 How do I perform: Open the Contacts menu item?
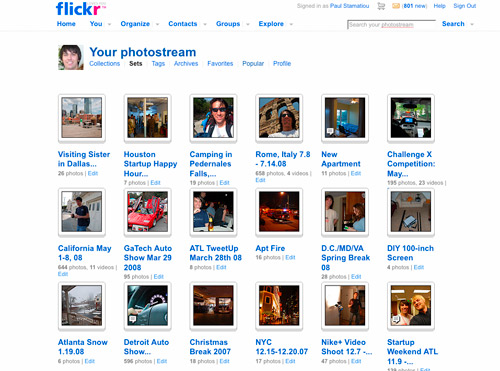[183, 24]
